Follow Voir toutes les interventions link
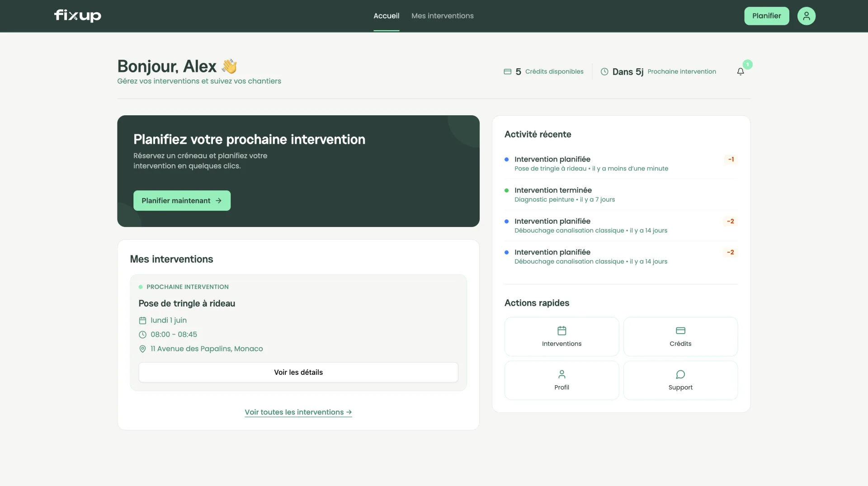Screen dimensions: 868x486 (x=298, y=412)
